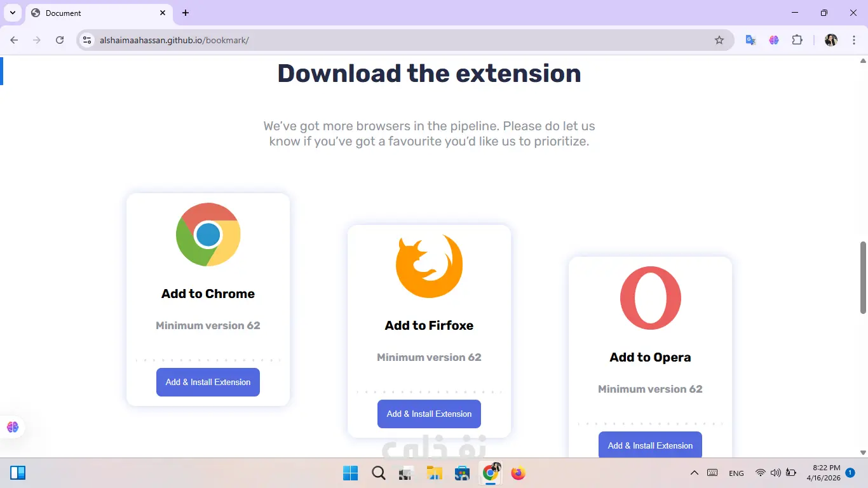Click the scrollbar up arrow
This screenshot has height=488, width=868.
click(x=864, y=61)
